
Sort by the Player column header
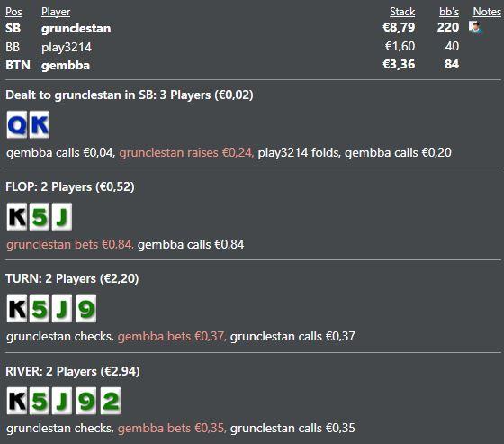tap(56, 12)
